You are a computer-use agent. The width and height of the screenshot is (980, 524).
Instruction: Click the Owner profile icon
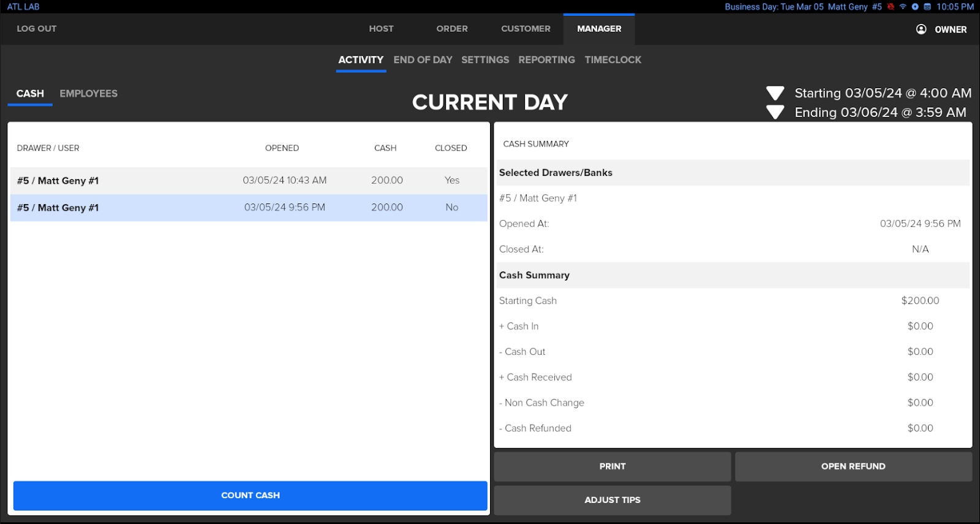tap(921, 29)
